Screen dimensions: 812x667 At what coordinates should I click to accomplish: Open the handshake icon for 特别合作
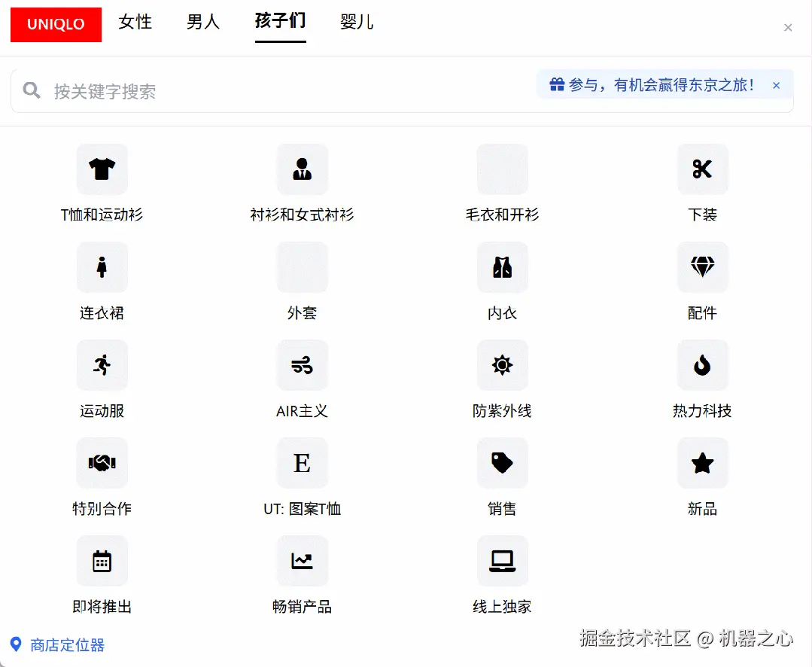pos(102,463)
